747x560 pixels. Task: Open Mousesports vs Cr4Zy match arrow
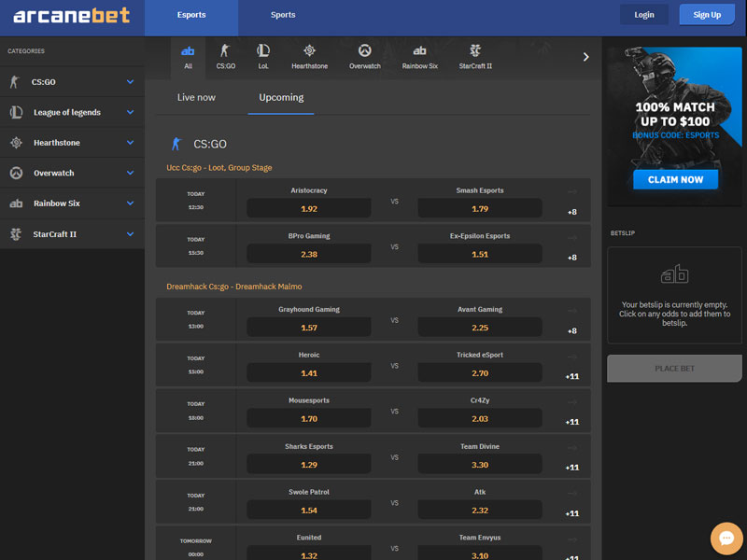tap(572, 402)
